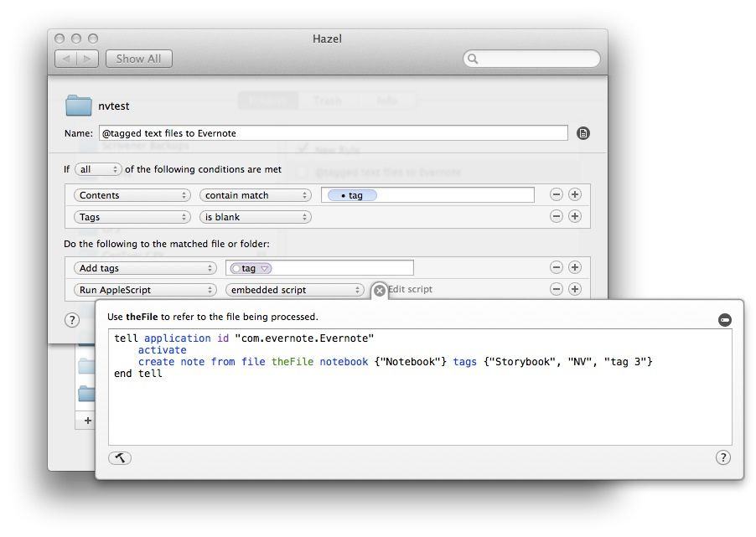Click the collapse button in script popover
The width and height of the screenshot is (756, 537).
pyautogui.click(x=724, y=320)
